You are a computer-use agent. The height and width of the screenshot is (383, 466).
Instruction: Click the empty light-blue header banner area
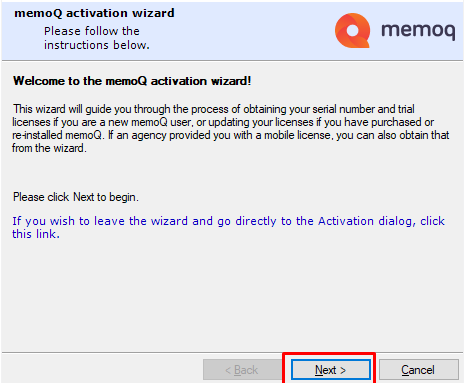click(x=243, y=31)
